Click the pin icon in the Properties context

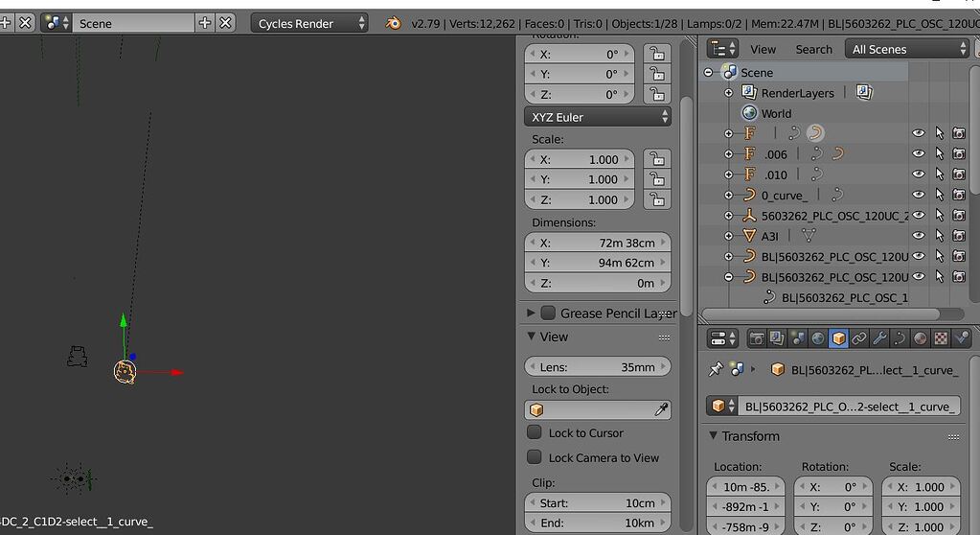716,369
